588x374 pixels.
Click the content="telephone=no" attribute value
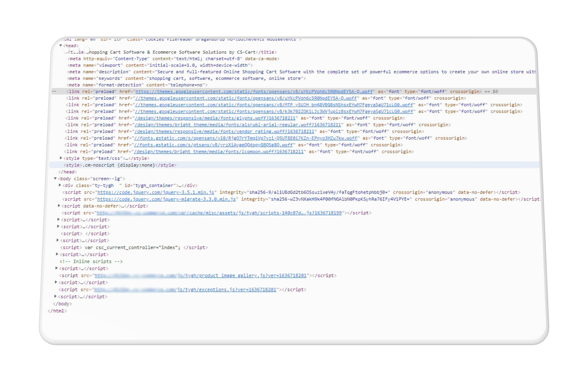pos(176,85)
